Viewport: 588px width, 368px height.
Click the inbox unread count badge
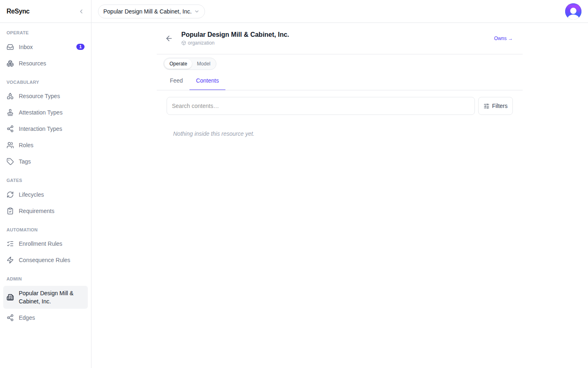80,47
